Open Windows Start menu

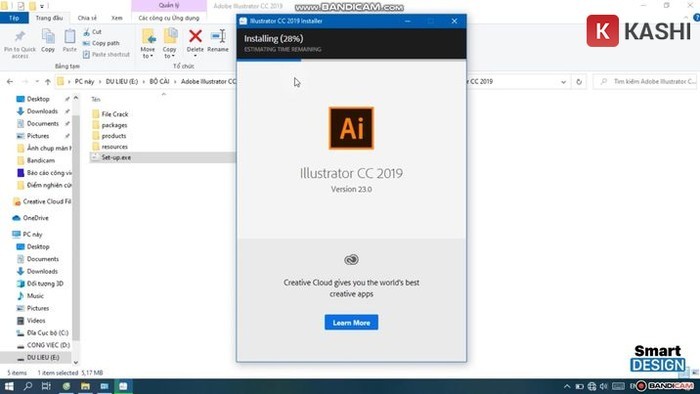(x=9, y=386)
